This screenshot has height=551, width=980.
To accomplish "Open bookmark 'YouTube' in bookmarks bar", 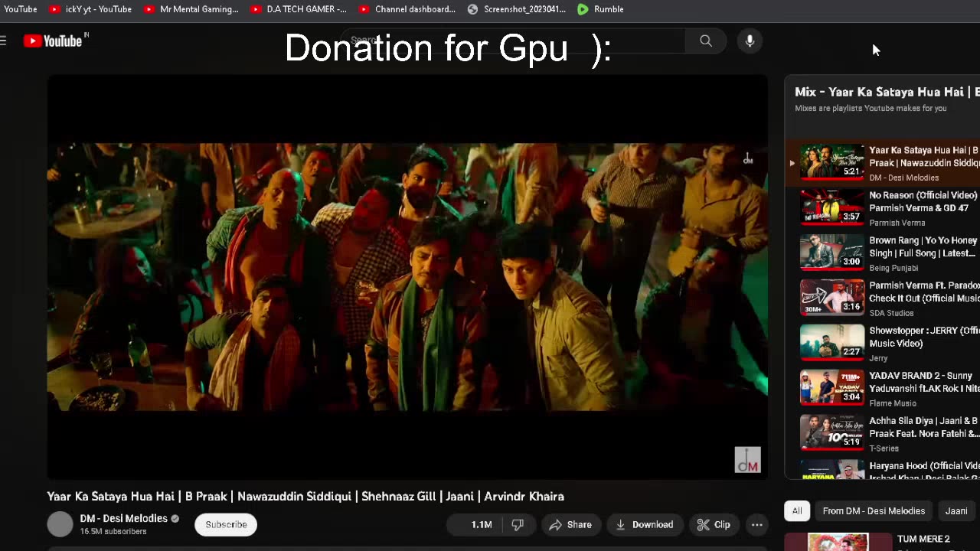I will point(20,9).
